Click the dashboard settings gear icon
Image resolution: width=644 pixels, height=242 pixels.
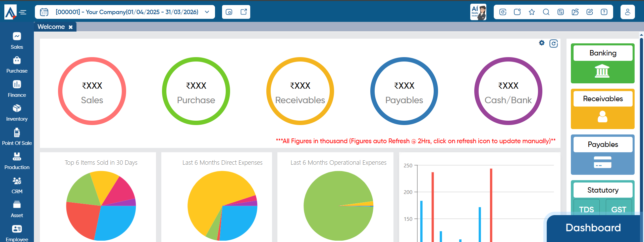[542, 43]
